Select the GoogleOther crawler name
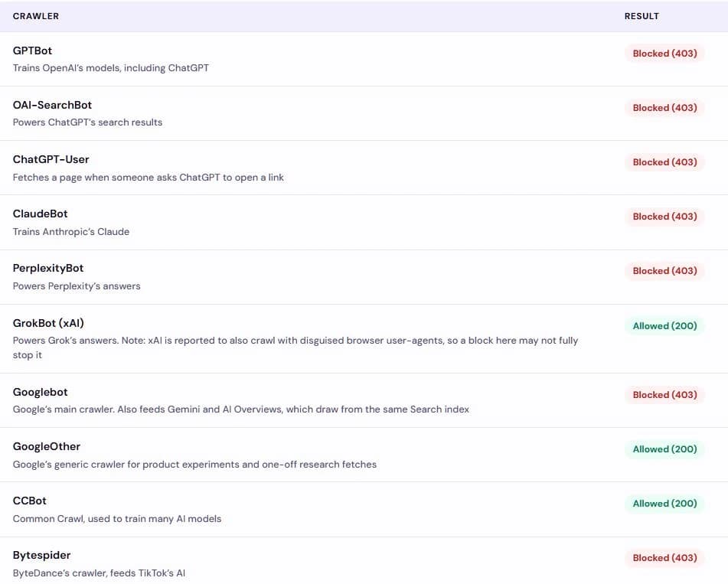Image resolution: width=728 pixels, height=584 pixels. coord(47,446)
